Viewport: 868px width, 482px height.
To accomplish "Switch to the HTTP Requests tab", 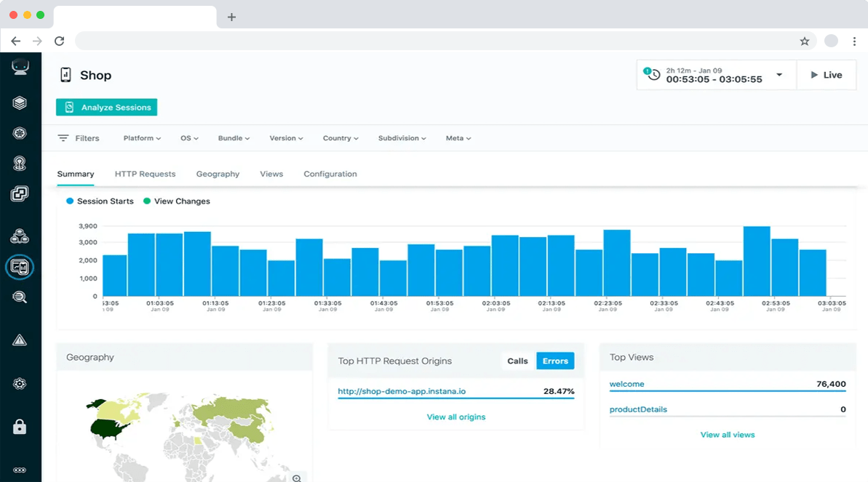I will point(145,174).
